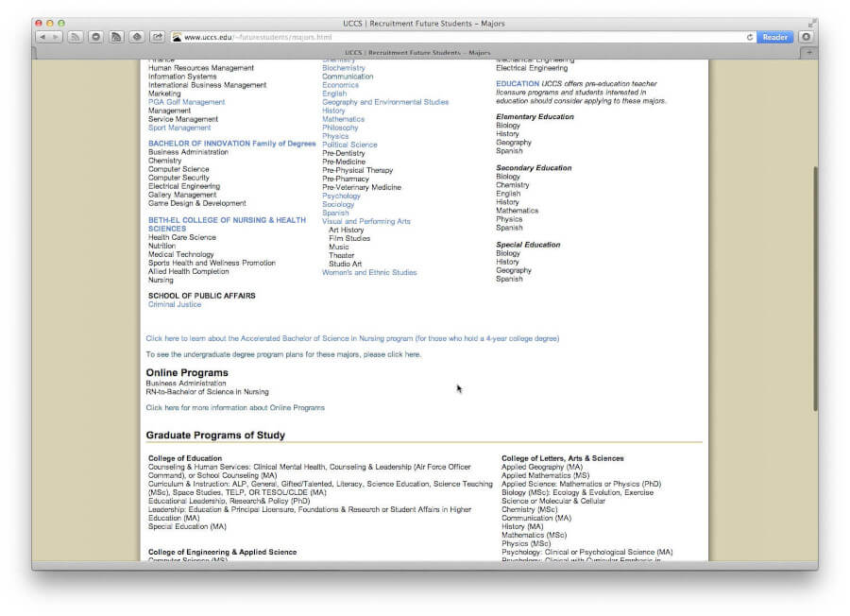
Task: Open the Accelerated Bachelor of Science in Nursing link
Action: (352, 338)
